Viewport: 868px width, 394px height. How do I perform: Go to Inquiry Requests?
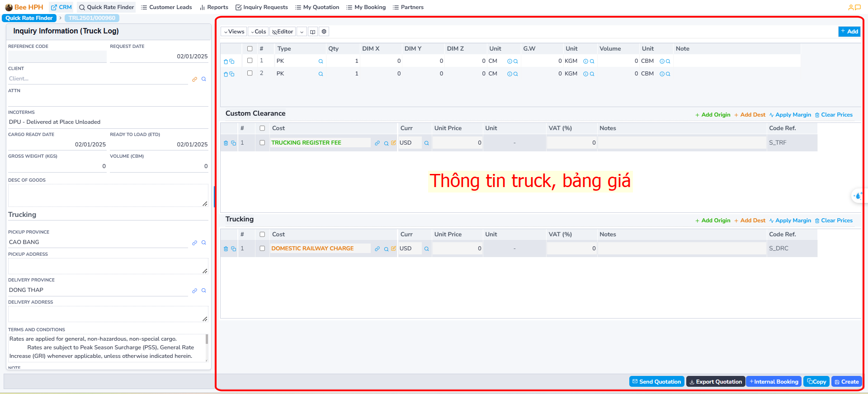(x=262, y=7)
